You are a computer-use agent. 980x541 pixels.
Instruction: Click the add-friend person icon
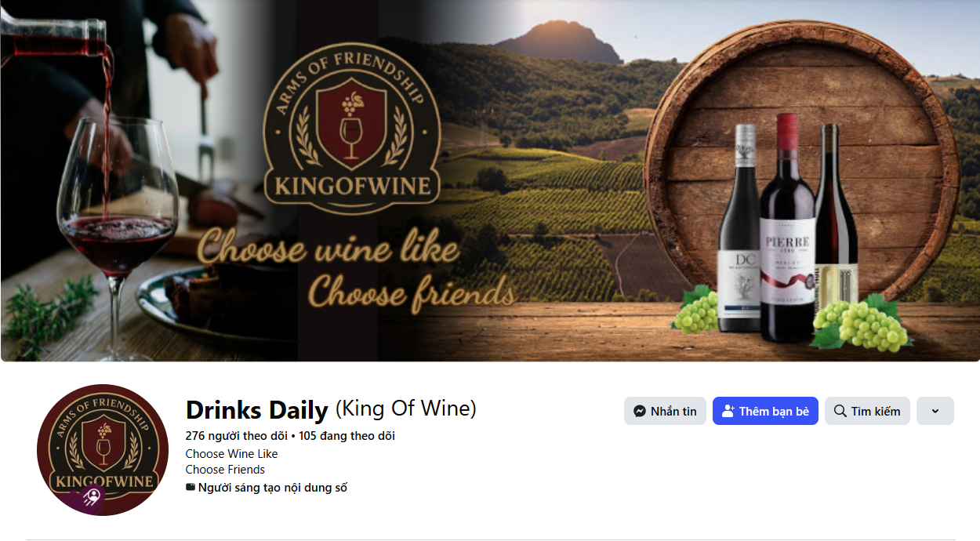coord(728,411)
